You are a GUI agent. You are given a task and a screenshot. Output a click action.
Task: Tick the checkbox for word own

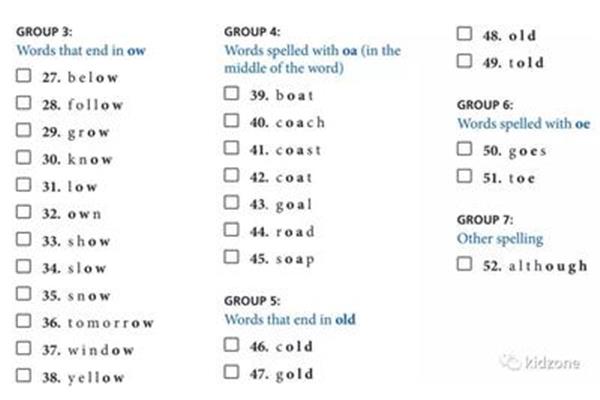23,211
